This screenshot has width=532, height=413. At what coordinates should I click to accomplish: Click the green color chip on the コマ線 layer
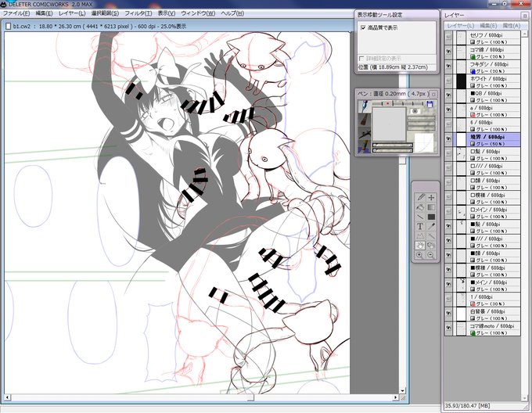click(x=473, y=57)
